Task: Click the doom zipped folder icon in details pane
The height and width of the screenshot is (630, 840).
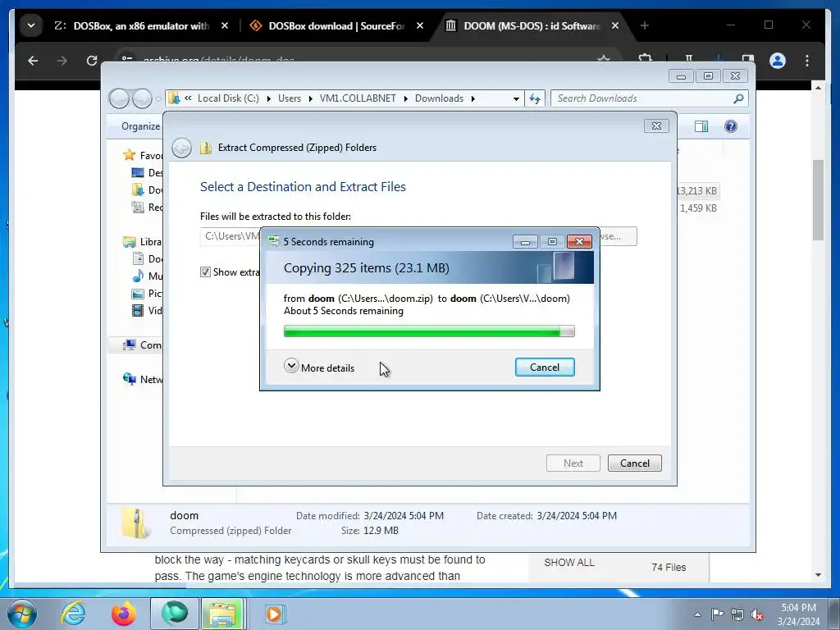Action: point(135,523)
